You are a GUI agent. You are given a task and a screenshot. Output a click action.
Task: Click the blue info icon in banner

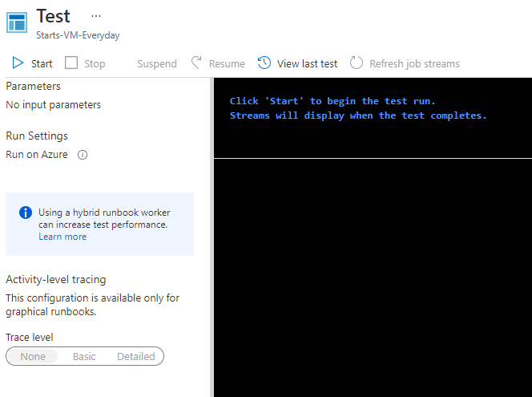click(x=26, y=213)
